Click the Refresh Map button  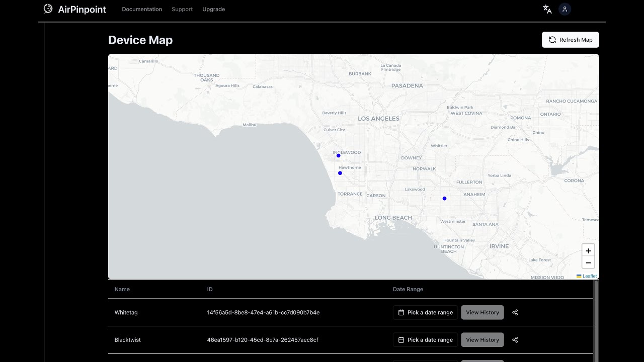point(570,40)
